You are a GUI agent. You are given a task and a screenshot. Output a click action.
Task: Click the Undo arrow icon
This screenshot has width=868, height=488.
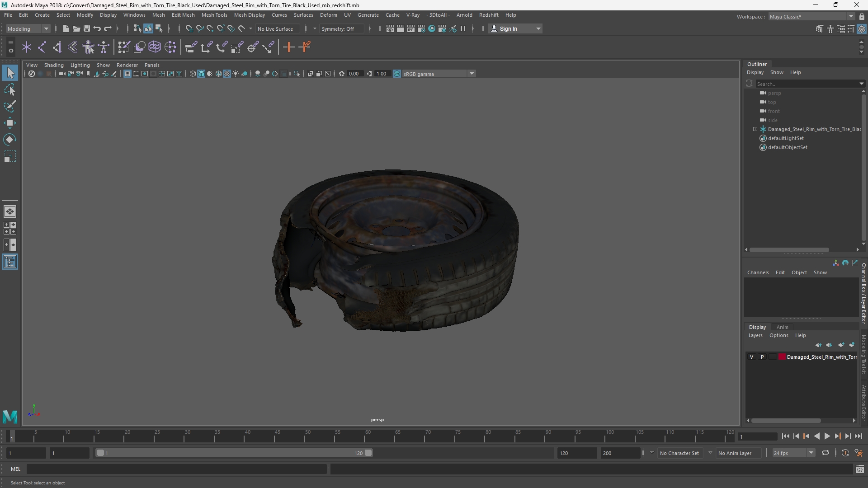(x=97, y=28)
